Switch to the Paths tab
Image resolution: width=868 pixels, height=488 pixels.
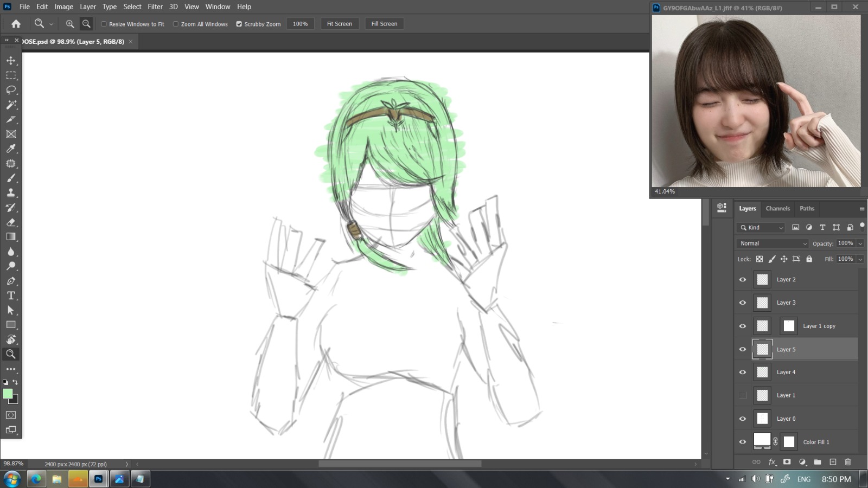[x=807, y=209]
